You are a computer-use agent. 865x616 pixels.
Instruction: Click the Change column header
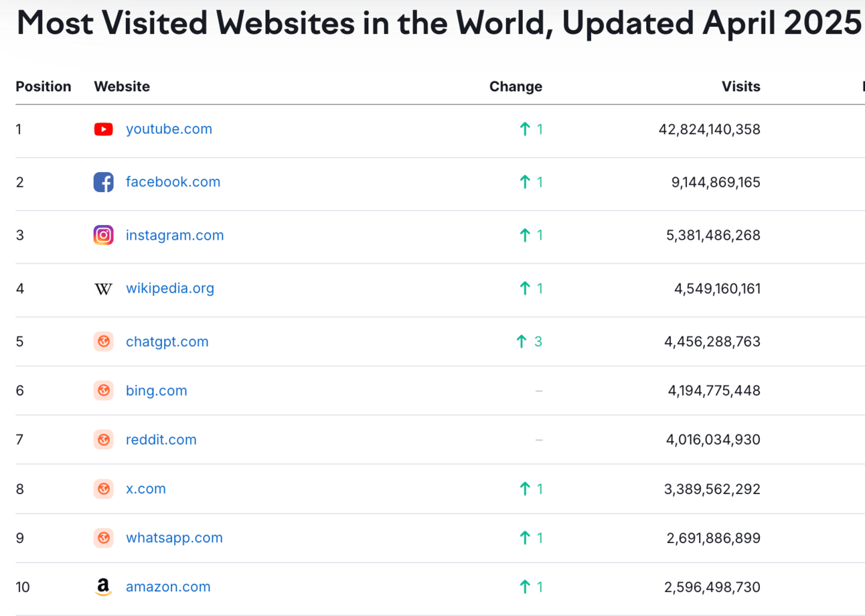[516, 86]
